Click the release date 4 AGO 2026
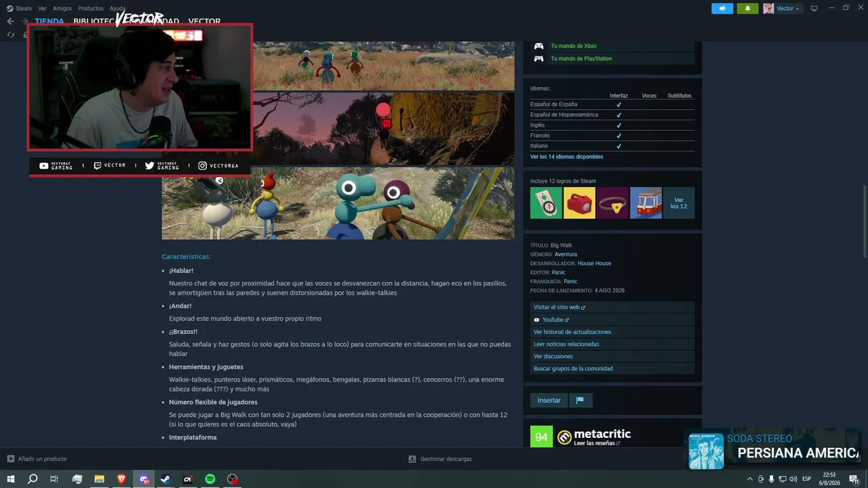Image resolution: width=868 pixels, height=488 pixels. point(610,291)
